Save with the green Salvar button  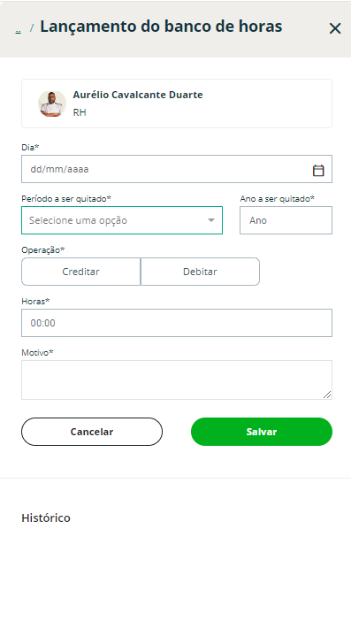coord(262,432)
